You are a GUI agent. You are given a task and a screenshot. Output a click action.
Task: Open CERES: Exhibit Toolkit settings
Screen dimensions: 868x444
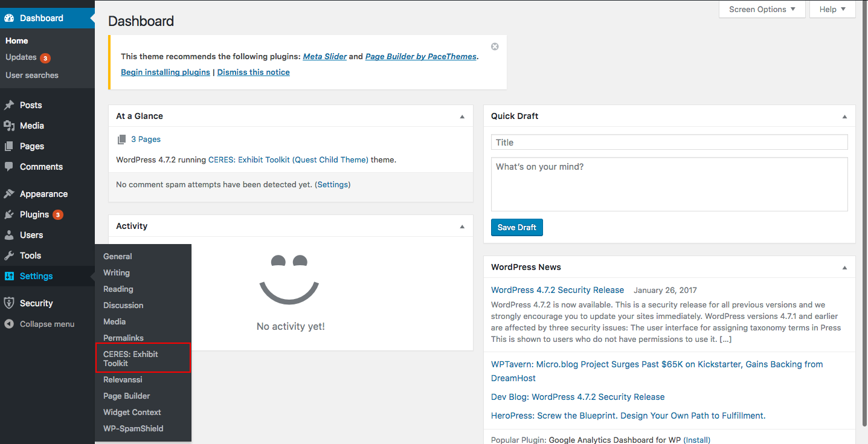(143, 358)
